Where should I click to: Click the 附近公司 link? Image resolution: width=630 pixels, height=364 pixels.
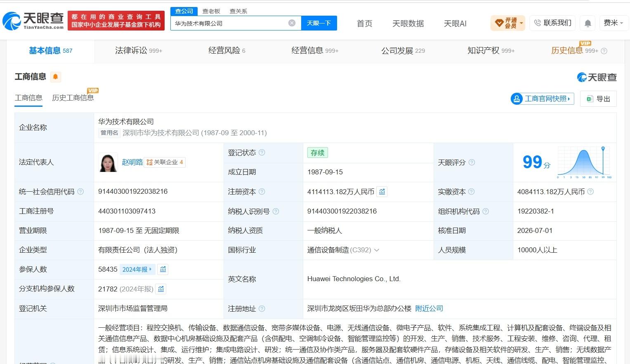point(429,309)
